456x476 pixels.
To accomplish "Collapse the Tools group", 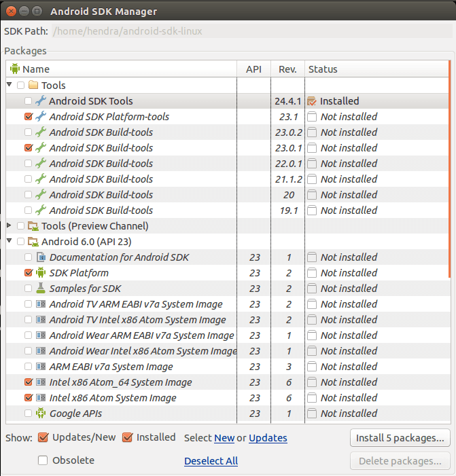I will [9, 85].
